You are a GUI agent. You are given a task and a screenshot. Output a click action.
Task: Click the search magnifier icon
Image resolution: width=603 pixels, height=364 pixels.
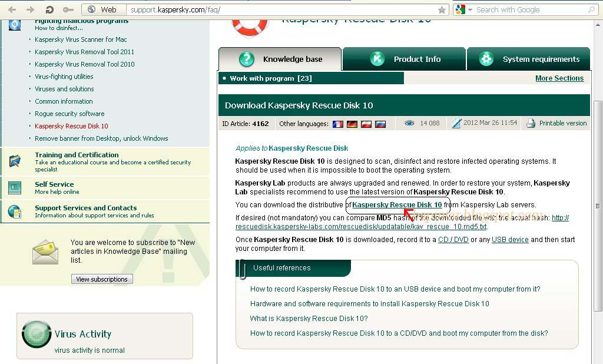[x=591, y=9]
